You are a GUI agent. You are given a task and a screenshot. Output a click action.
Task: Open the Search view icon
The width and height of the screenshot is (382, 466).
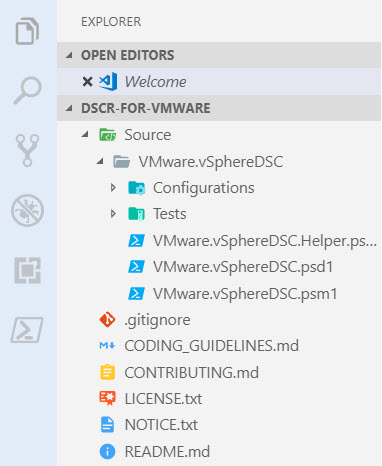(x=27, y=90)
